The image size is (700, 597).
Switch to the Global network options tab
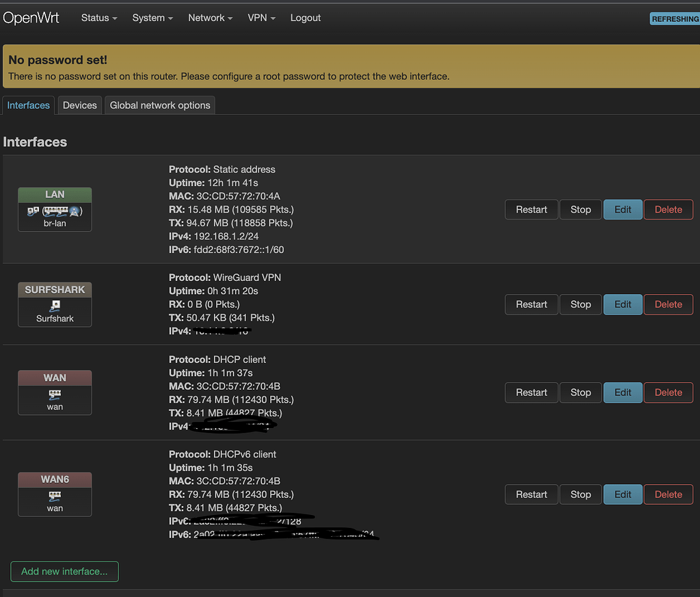coord(159,105)
